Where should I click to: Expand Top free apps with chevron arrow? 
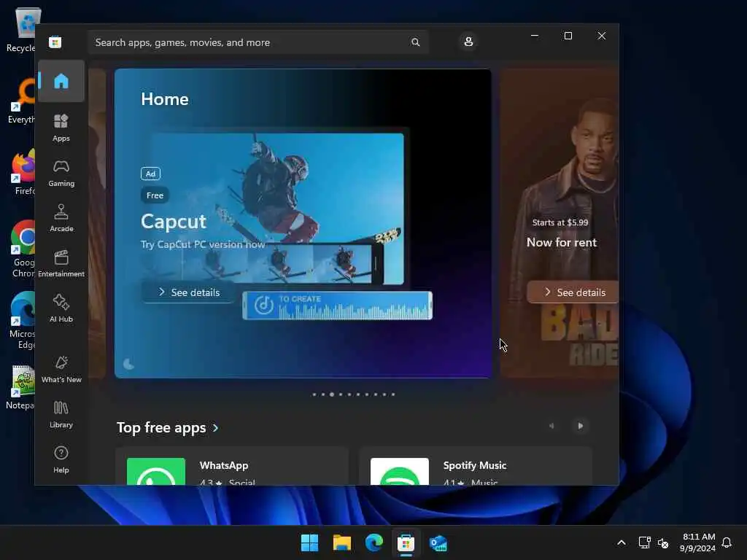(216, 428)
